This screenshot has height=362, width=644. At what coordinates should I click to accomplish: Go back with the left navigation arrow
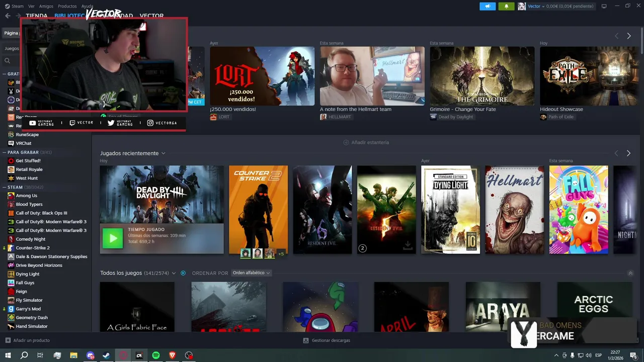pos(8,16)
